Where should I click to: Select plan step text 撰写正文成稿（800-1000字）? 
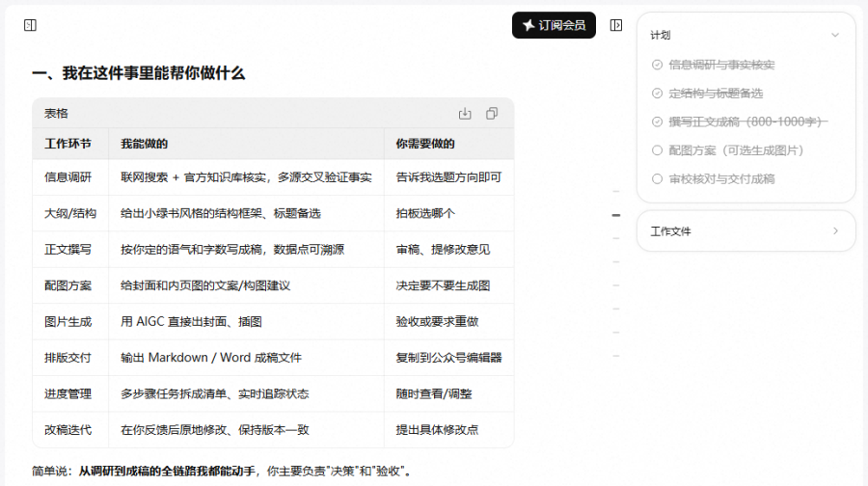(747, 121)
